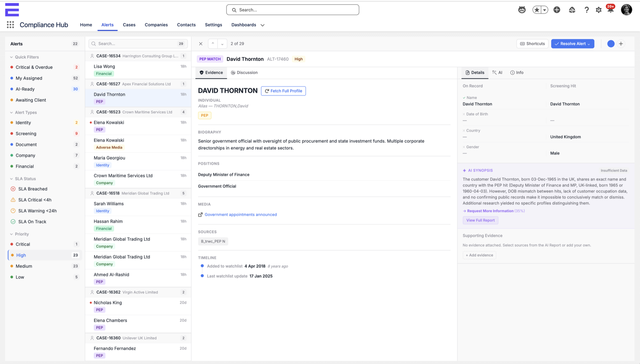Open the notifications bell with 20+ badge
Image resolution: width=640 pixels, height=364 pixels.
coord(610,9)
